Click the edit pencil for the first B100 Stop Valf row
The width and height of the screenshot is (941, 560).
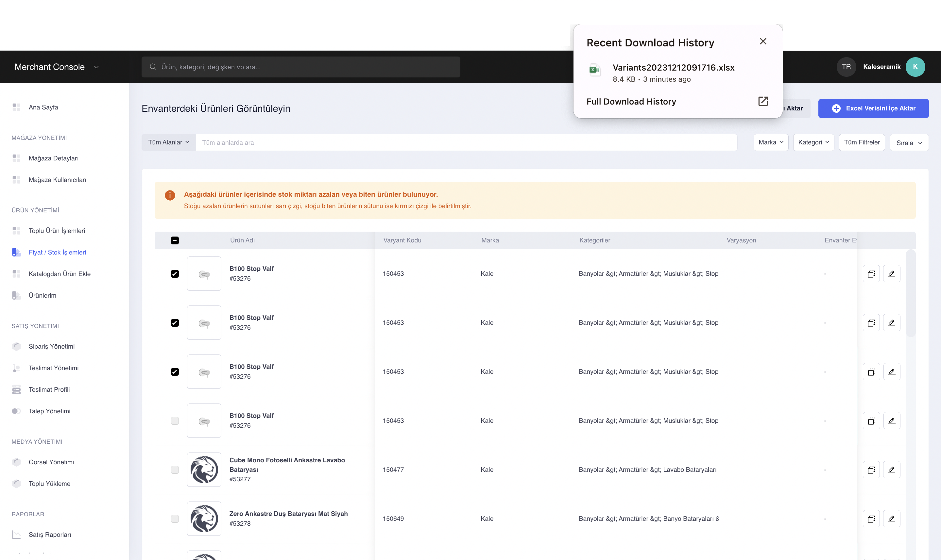point(892,273)
